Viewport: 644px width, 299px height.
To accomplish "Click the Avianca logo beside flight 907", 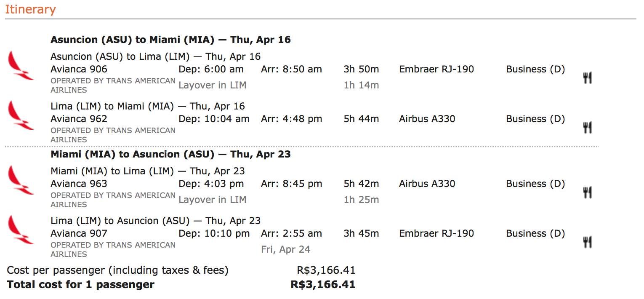I will tap(21, 230).
